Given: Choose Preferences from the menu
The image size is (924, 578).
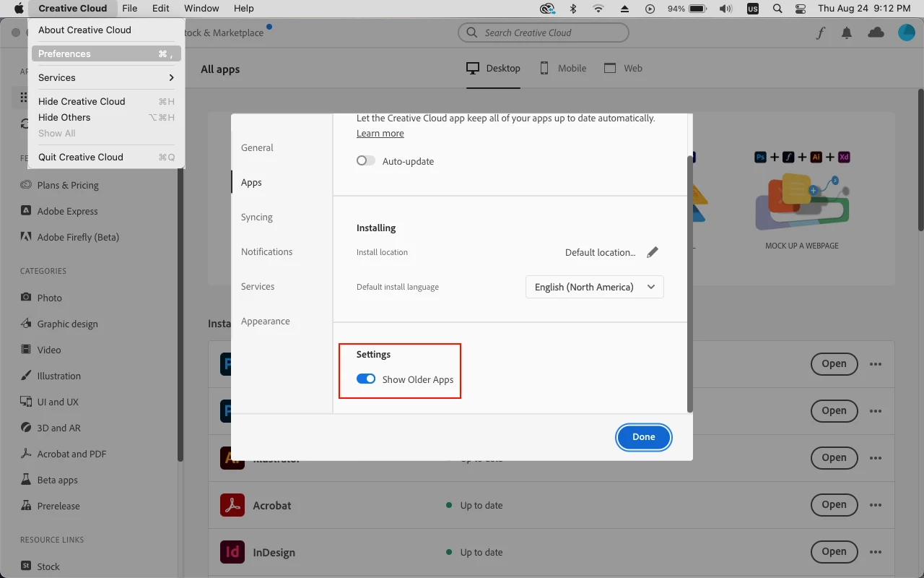Looking at the screenshot, I should [x=106, y=53].
